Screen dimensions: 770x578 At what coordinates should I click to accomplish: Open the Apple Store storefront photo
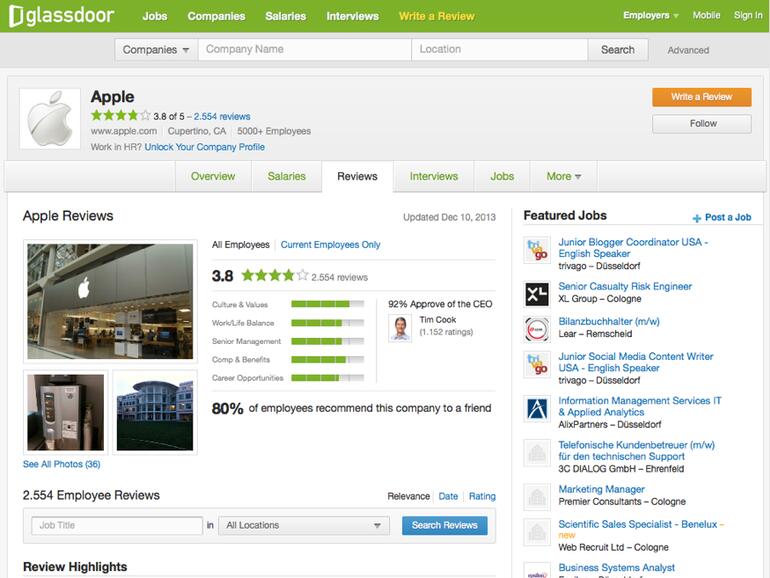coord(110,301)
